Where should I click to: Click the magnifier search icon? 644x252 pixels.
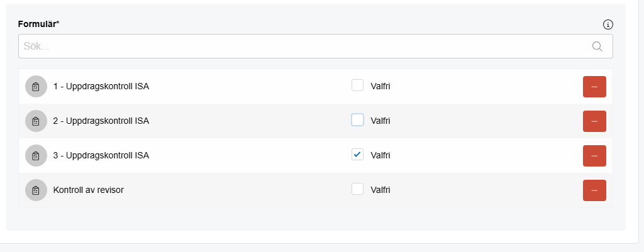pyautogui.click(x=597, y=47)
